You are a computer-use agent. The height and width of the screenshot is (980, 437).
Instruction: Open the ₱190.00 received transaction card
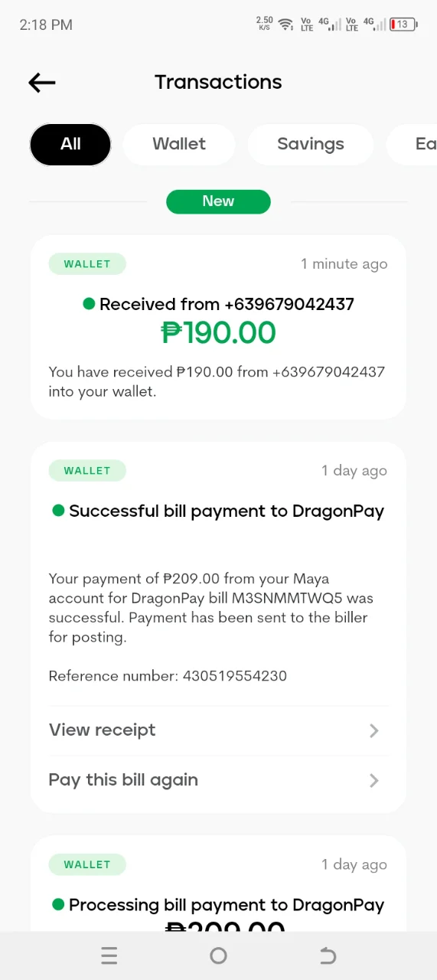coord(218,327)
